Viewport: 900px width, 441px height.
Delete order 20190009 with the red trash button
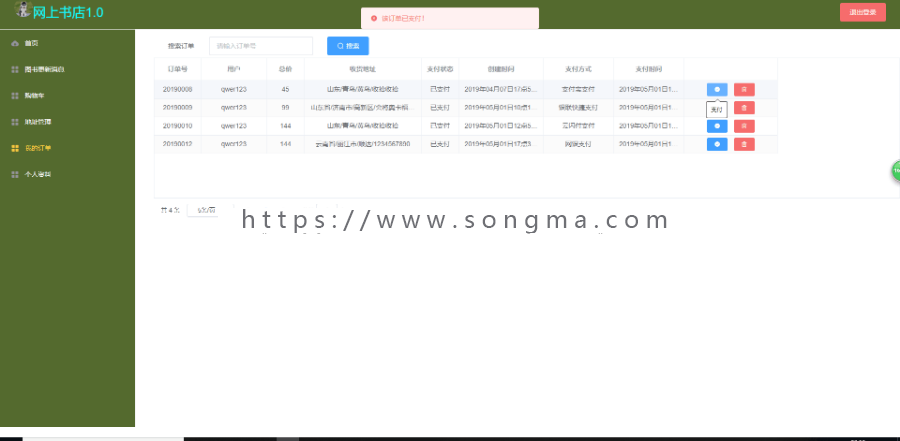click(x=744, y=108)
